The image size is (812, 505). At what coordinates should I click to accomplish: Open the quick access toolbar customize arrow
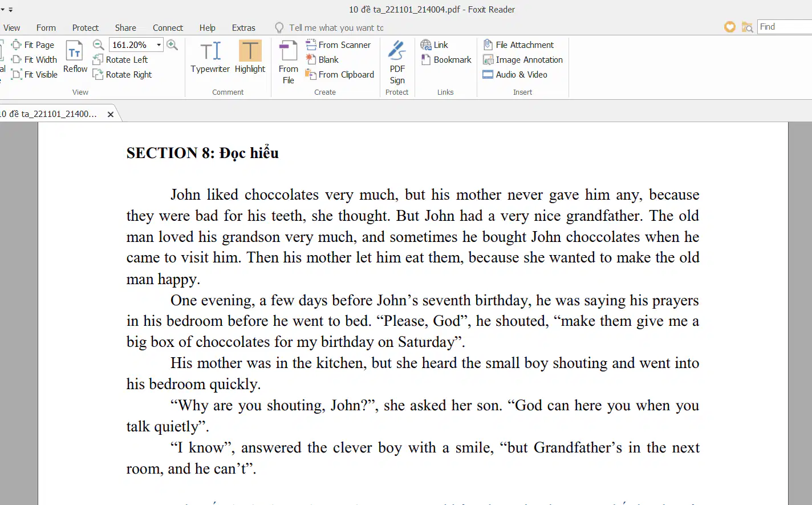coord(11,10)
